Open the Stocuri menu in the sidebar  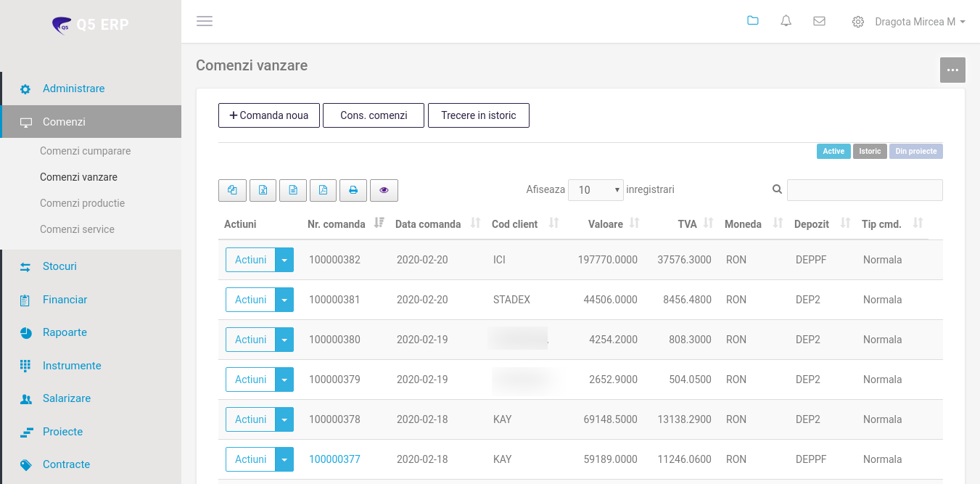(59, 266)
